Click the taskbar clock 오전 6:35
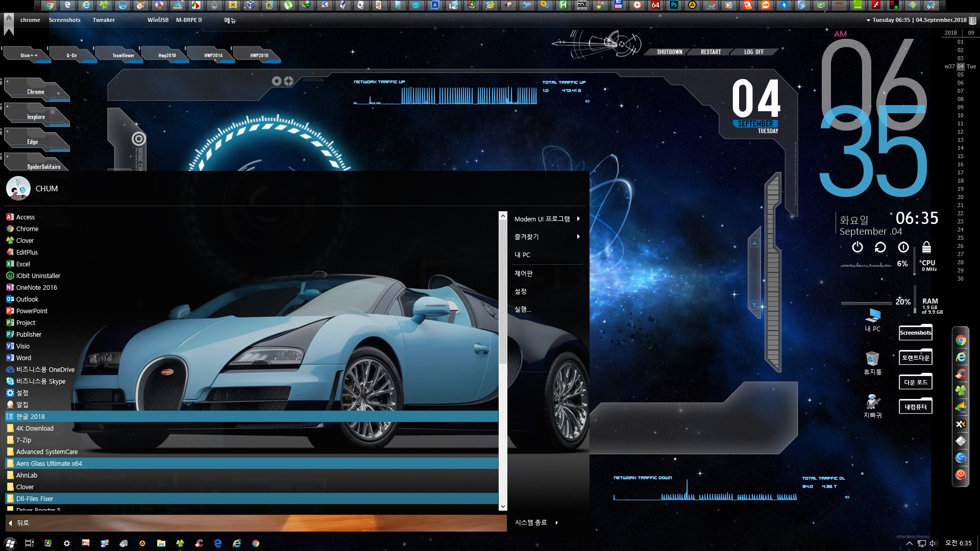This screenshot has height=551, width=980. click(958, 543)
